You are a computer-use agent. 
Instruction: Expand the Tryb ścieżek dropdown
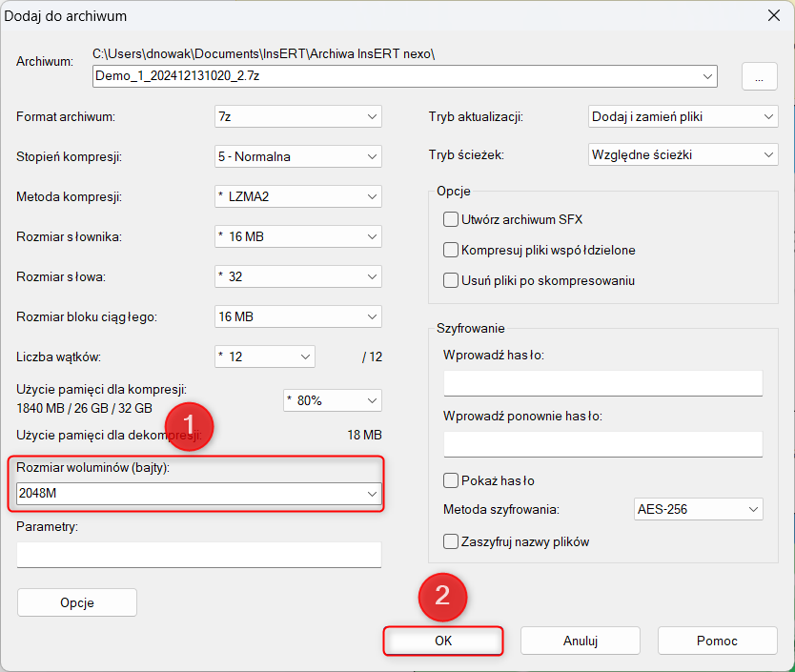[x=683, y=154]
